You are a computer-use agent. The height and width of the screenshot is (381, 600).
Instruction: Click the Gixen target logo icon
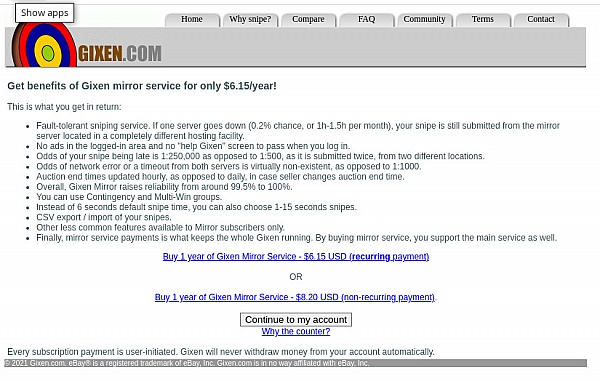coord(44,46)
